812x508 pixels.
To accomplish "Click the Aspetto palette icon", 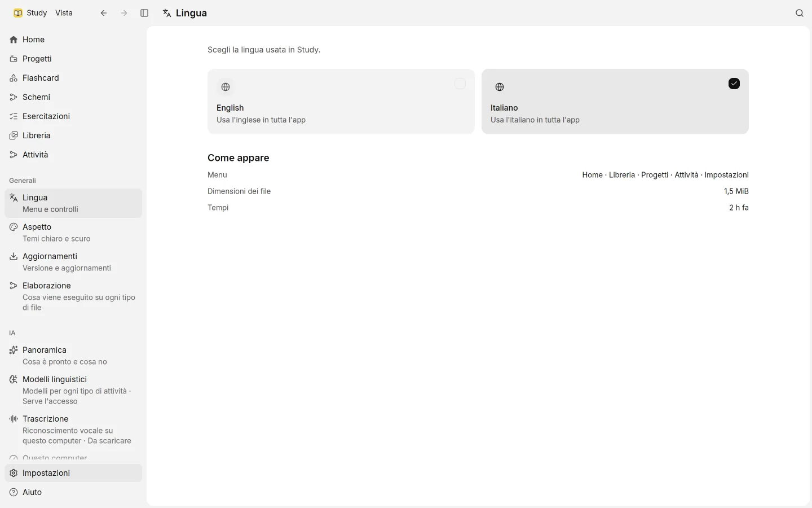I will [14, 227].
